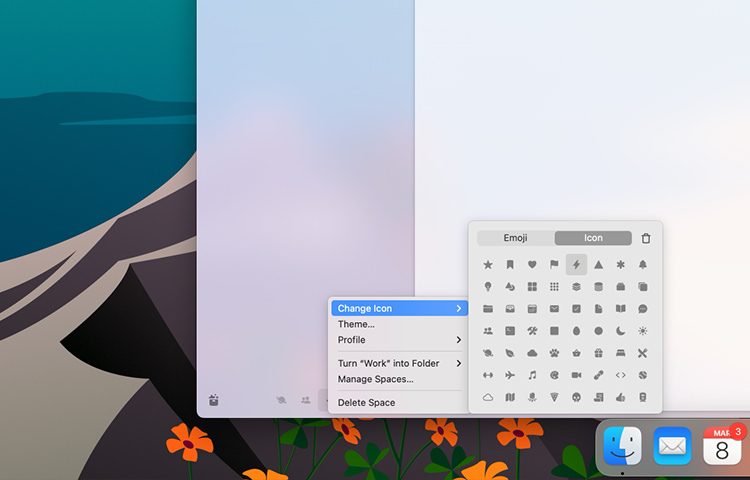
Task: Choose the folder icon in picker
Action: tap(488, 309)
